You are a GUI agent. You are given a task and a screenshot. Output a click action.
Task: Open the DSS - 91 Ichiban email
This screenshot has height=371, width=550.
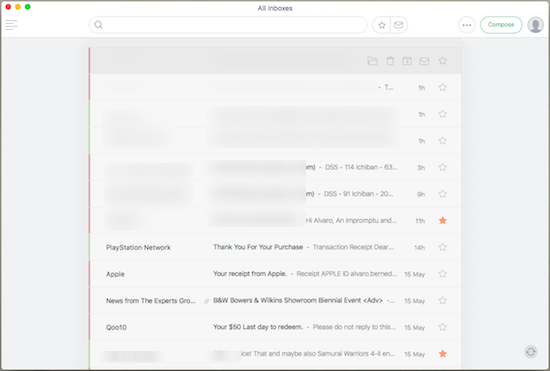point(358,194)
